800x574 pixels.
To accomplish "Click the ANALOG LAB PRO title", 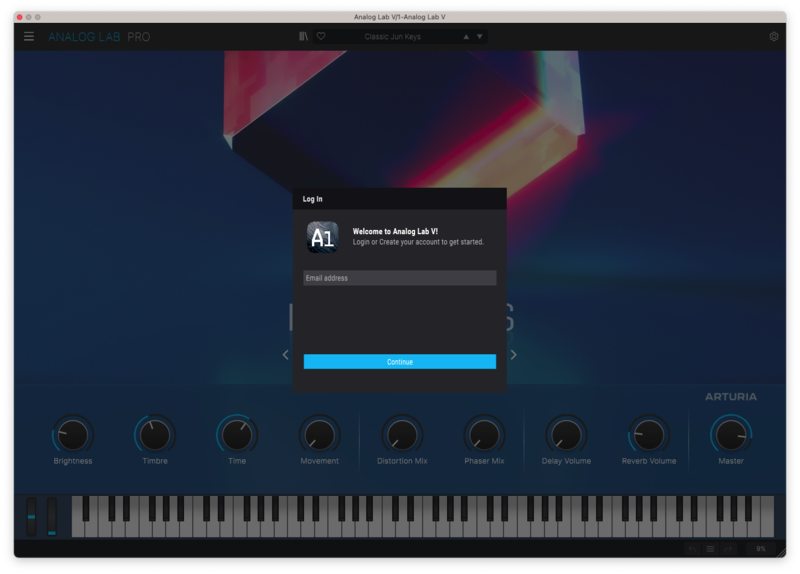I will [x=99, y=37].
